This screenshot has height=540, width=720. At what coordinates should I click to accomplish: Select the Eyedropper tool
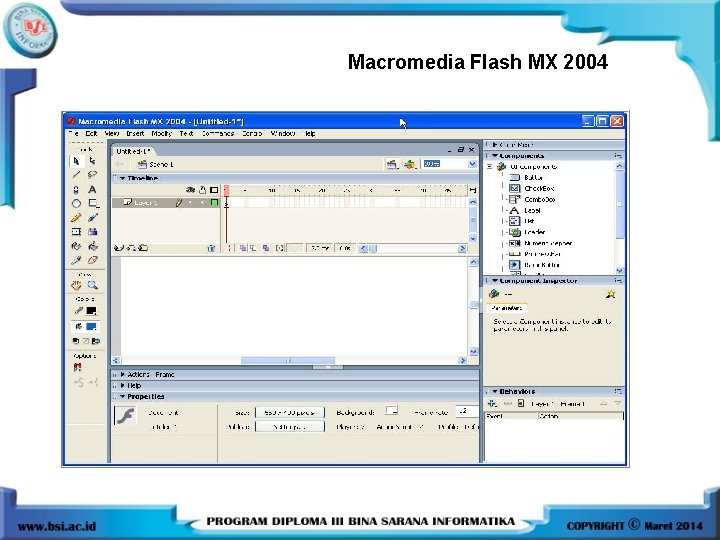point(76,260)
